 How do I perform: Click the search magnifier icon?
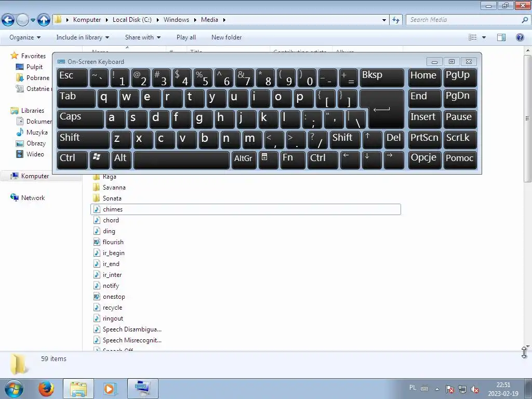525,20
